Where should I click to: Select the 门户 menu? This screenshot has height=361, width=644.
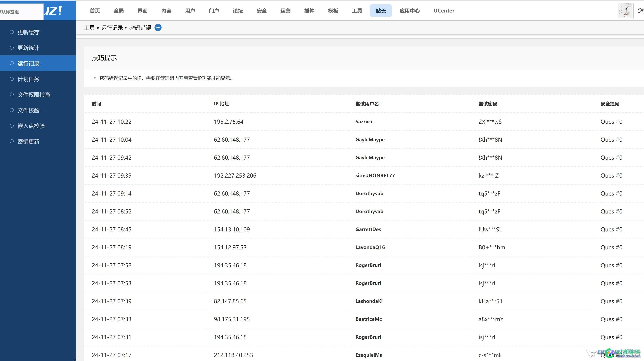[214, 11]
